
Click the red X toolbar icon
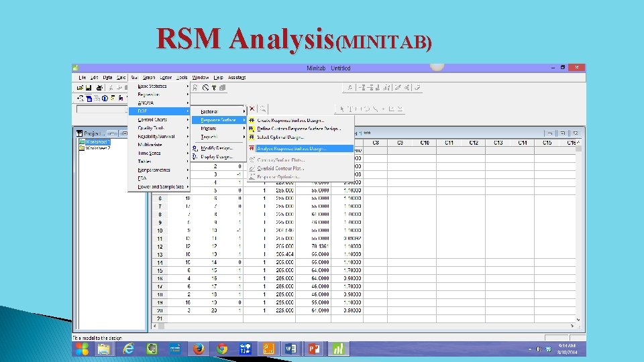[x=252, y=109]
